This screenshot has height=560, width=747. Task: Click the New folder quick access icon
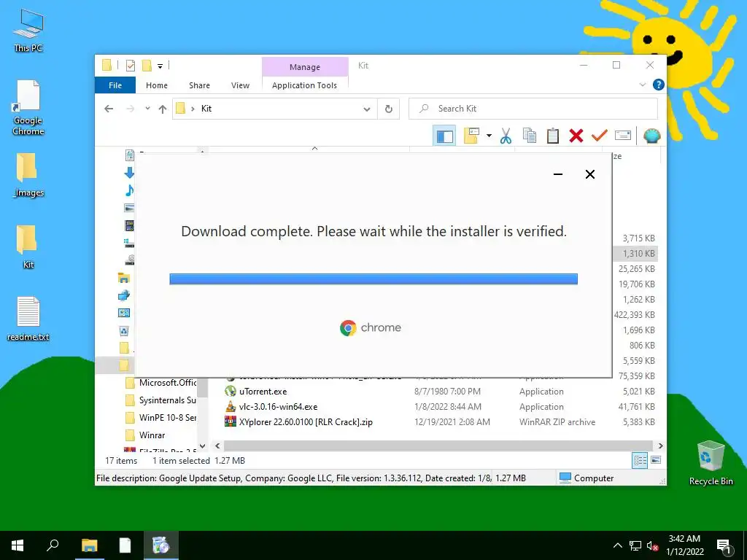pos(147,65)
